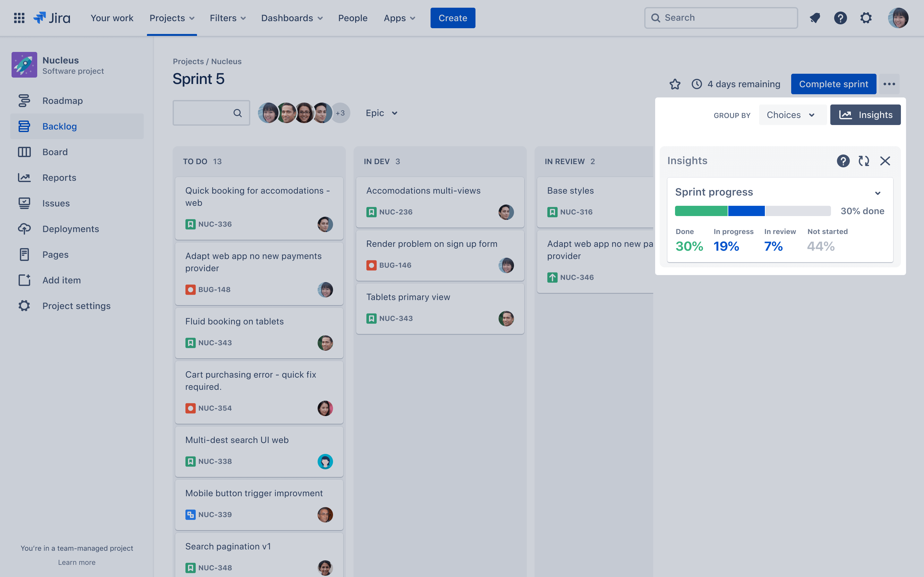
Task: Click the notifications bell icon
Action: tap(814, 18)
